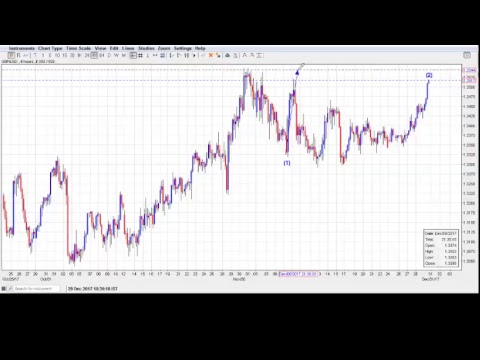The width and height of the screenshot is (480, 360).
Task: Click the Low value in data box
Action: 450,257
